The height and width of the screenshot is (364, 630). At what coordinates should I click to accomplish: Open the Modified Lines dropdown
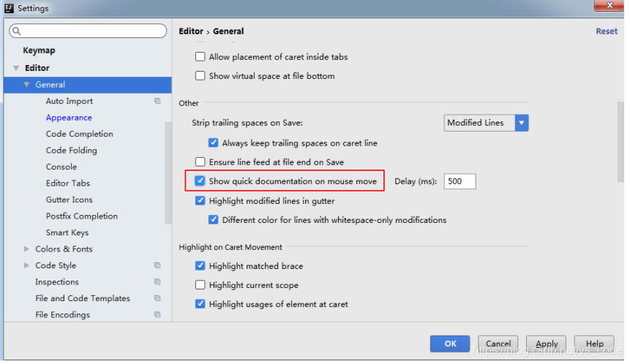(486, 123)
